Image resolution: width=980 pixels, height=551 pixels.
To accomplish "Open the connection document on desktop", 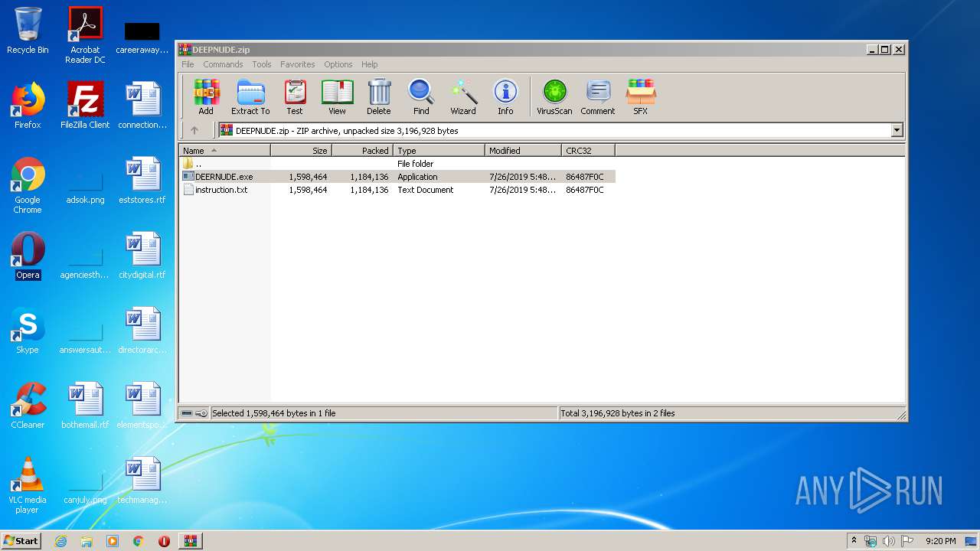I will 142,106.
